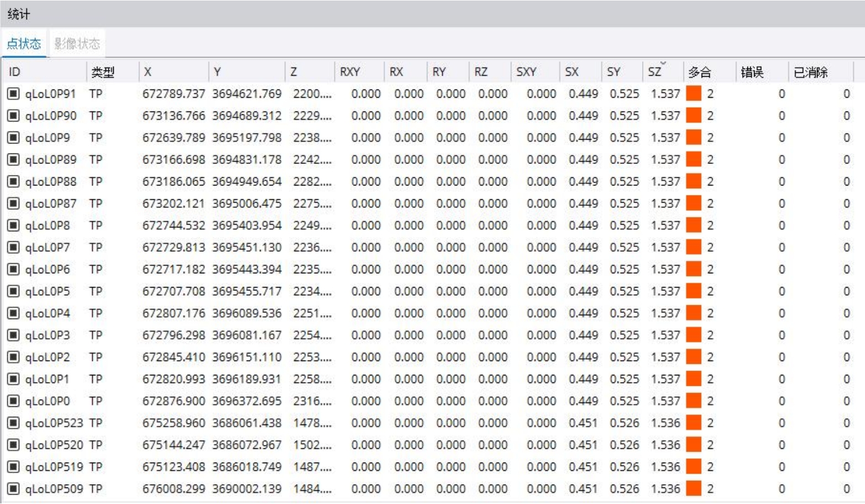Select the row for point qLoL0P4
The image size is (865, 504).
(x=47, y=313)
